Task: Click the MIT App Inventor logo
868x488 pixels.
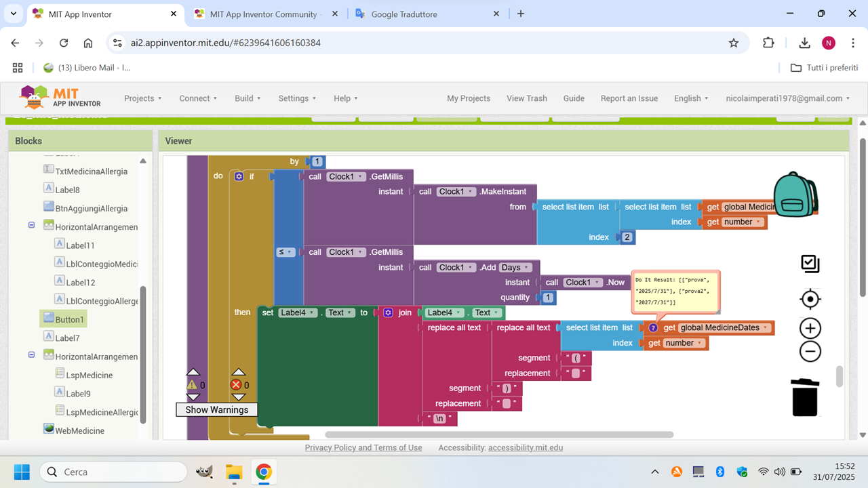Action: [60, 98]
